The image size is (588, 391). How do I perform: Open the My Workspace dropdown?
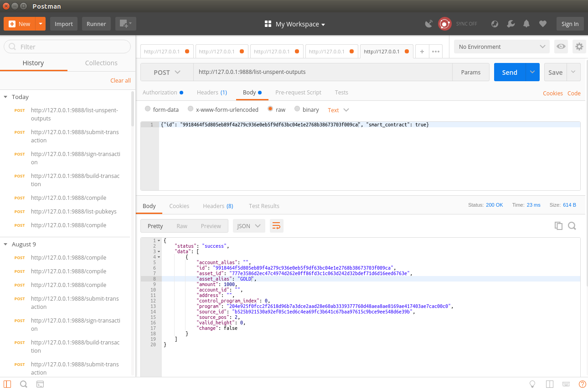click(x=300, y=24)
